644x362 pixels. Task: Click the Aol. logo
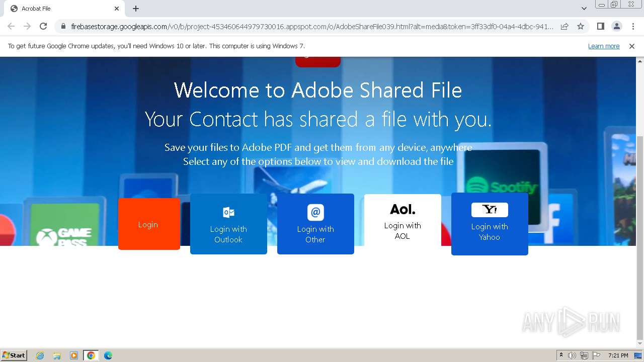403,209
